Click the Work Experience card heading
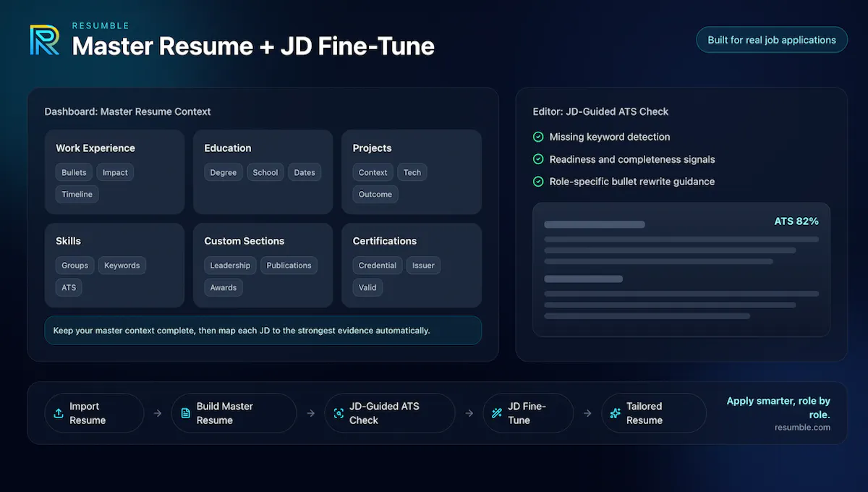 click(95, 148)
